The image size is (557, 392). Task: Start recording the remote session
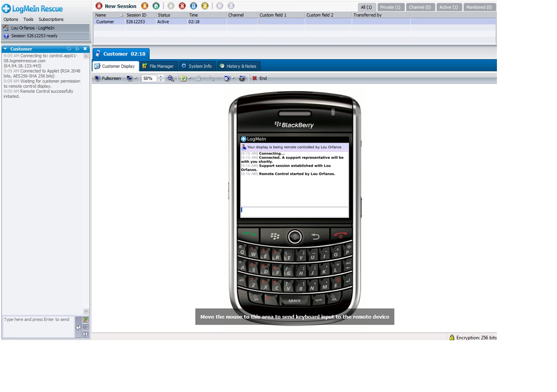pyautogui.click(x=226, y=78)
